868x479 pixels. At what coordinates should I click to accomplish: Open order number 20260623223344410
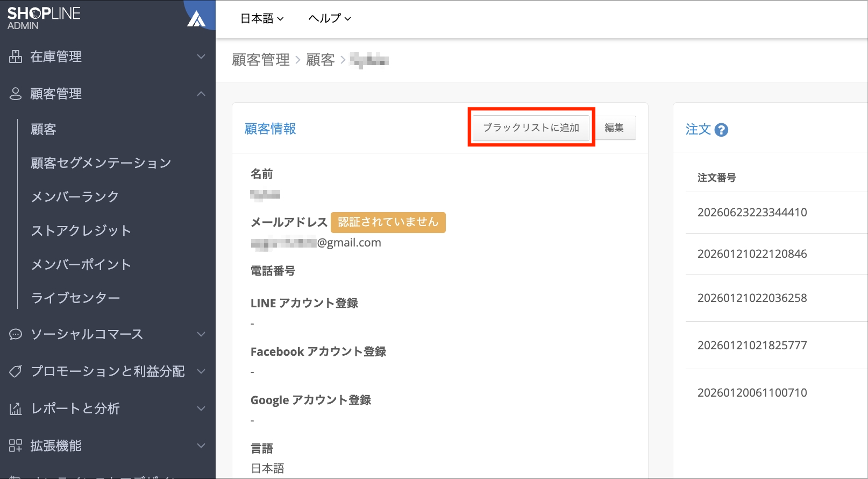tap(752, 213)
